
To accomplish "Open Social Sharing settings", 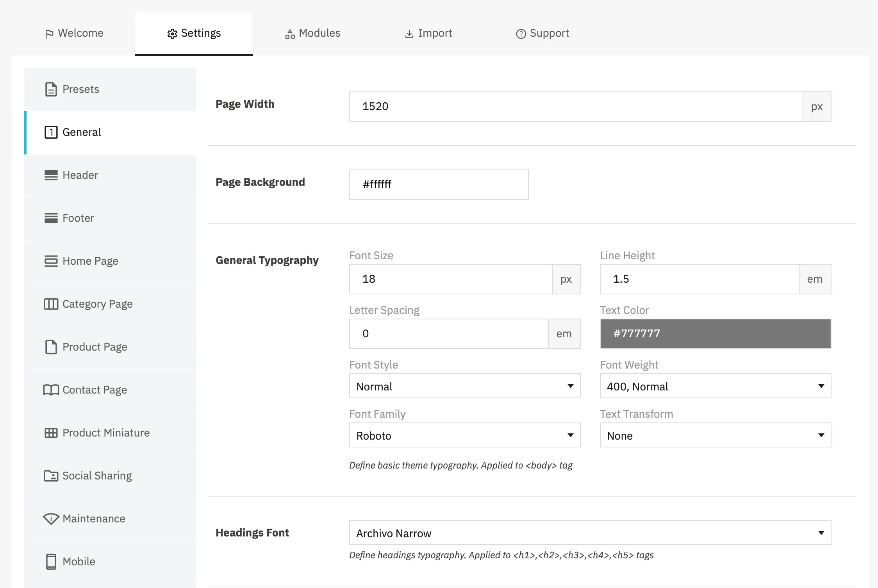I will [110, 476].
